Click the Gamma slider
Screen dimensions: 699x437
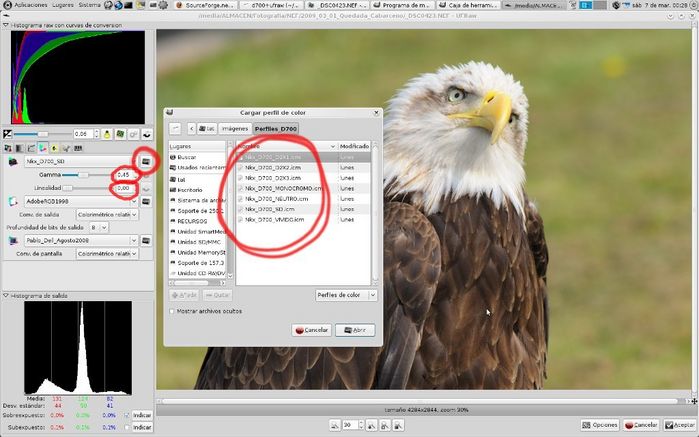click(87, 175)
